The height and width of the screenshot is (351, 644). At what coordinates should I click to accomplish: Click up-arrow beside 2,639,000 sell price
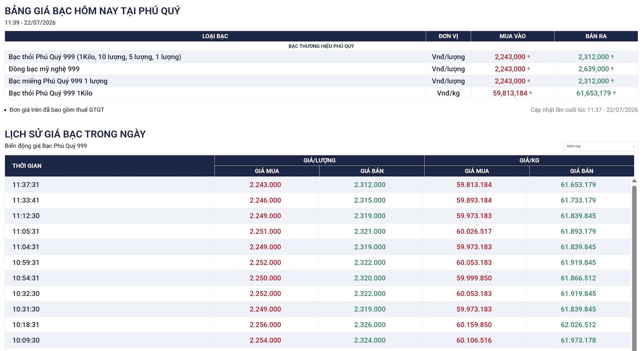point(612,69)
